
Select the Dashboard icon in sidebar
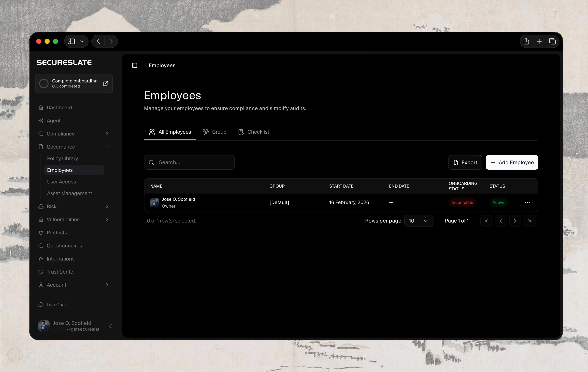(41, 108)
